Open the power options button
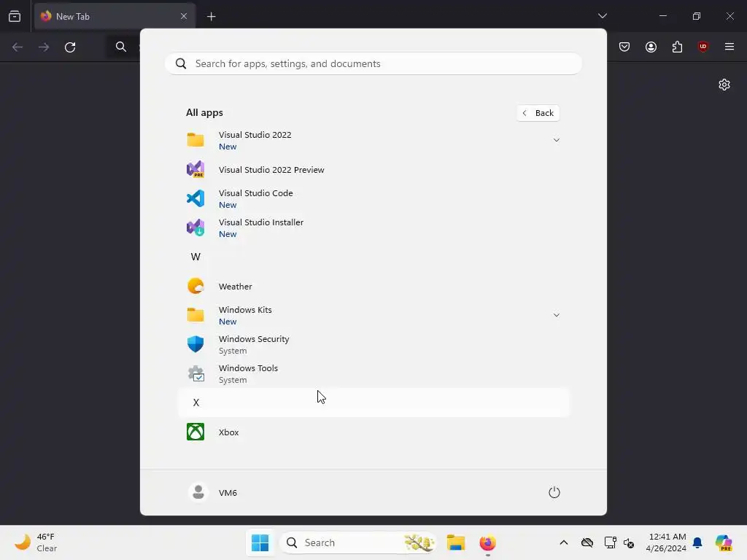747x560 pixels. (554, 492)
